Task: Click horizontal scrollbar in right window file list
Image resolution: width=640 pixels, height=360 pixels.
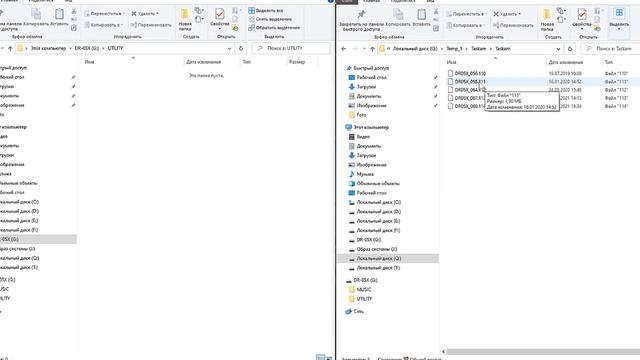Action: [x=543, y=351]
